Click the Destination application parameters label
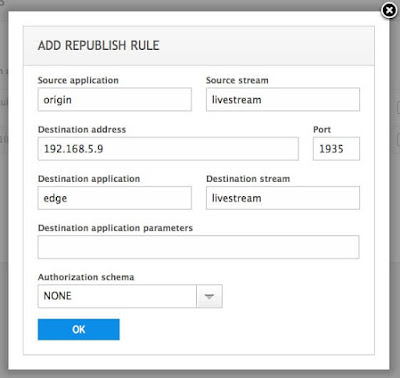The image size is (400, 378). point(115,228)
